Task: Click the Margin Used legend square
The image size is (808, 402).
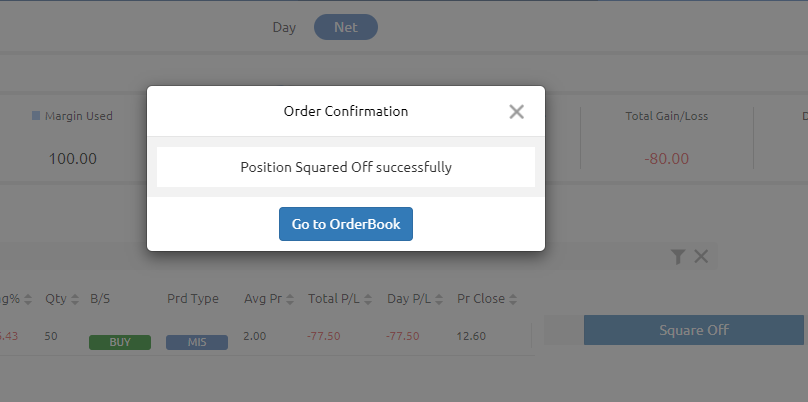Action: (36, 115)
